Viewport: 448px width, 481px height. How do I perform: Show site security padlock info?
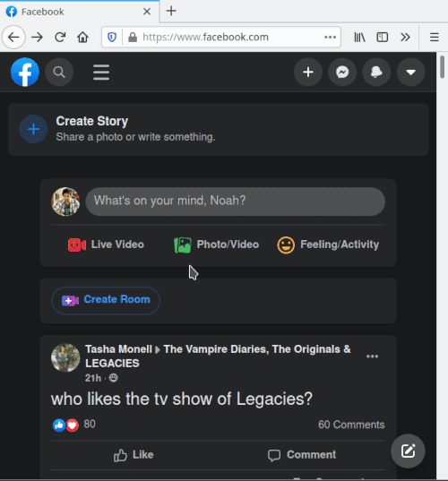[133, 37]
